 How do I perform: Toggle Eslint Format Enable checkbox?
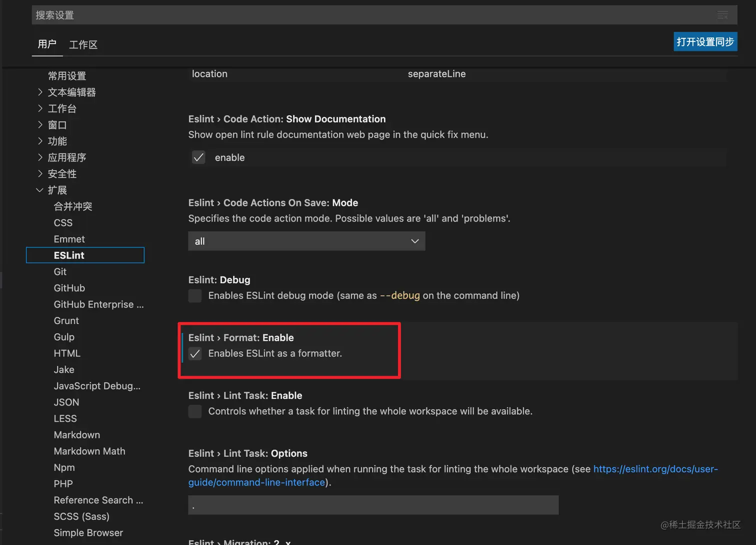(x=195, y=353)
